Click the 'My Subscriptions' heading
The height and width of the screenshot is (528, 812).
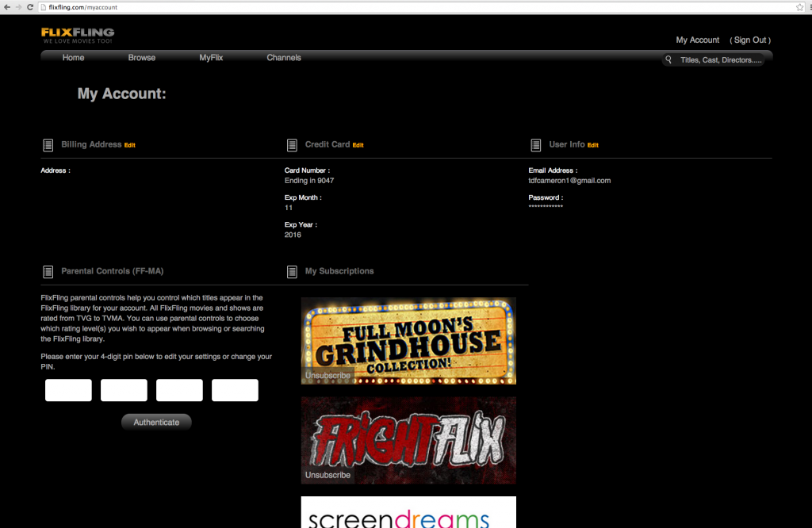pos(339,271)
